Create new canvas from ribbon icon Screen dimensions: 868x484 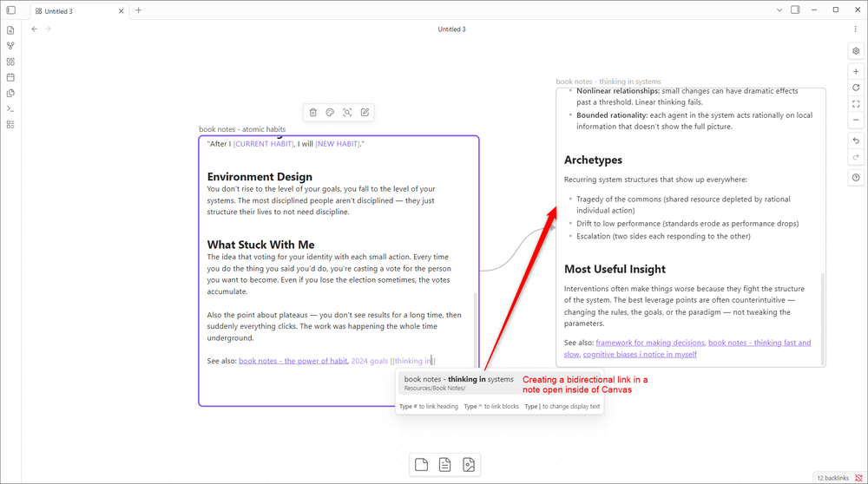point(10,62)
